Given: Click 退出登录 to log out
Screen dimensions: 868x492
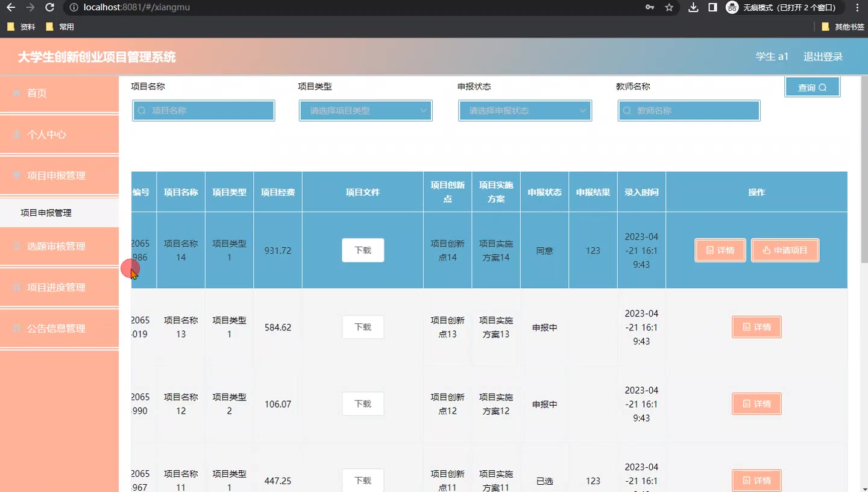Looking at the screenshot, I should point(823,57).
